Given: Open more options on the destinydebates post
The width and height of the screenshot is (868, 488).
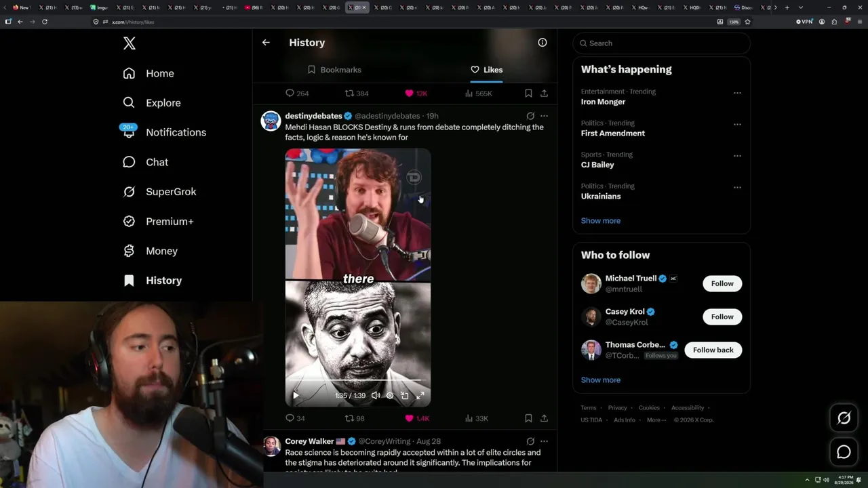Looking at the screenshot, I should 544,116.
